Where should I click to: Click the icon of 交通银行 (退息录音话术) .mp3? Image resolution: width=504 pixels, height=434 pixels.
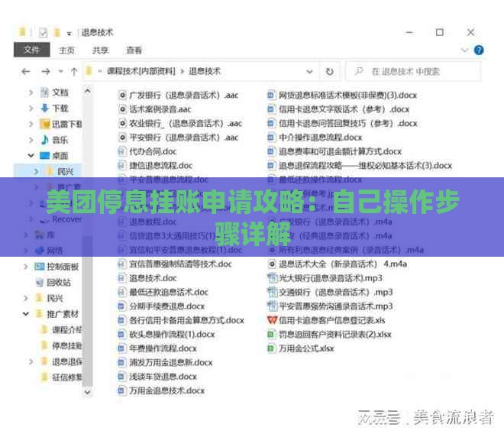pos(273,292)
